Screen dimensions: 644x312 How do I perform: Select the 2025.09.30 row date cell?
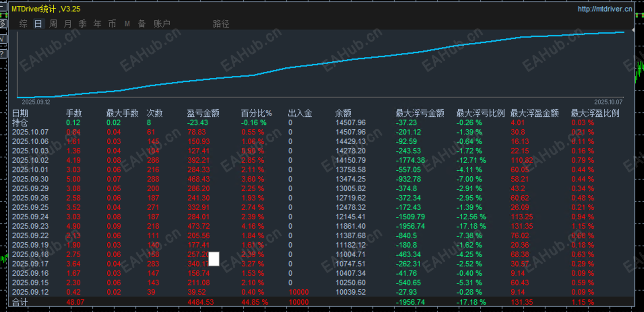[x=30, y=179]
